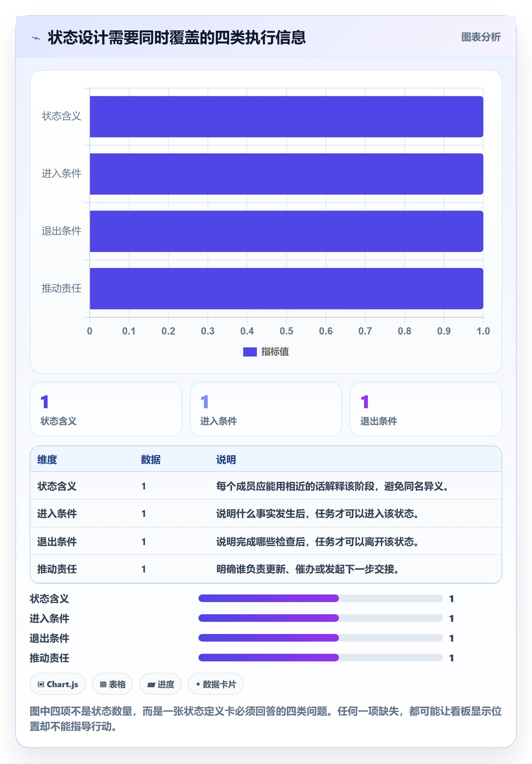Click the 说明 table column header
The height and width of the screenshot is (764, 532).
point(226,460)
